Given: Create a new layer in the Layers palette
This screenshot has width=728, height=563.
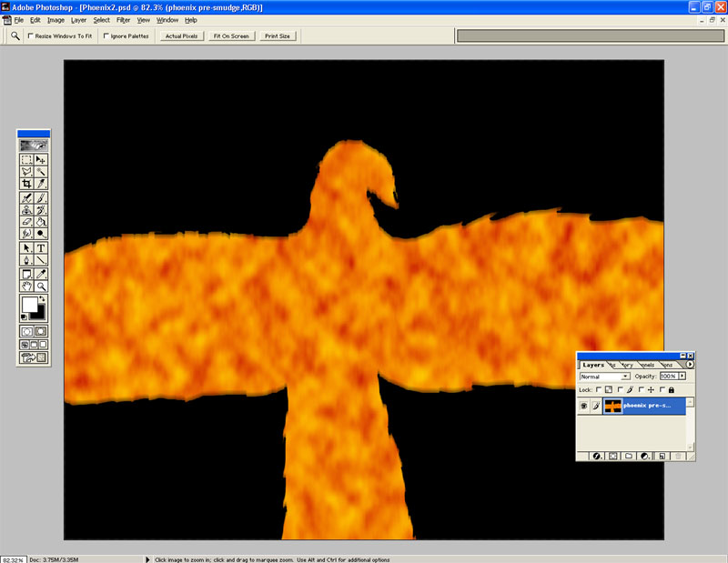Looking at the screenshot, I should [x=662, y=456].
